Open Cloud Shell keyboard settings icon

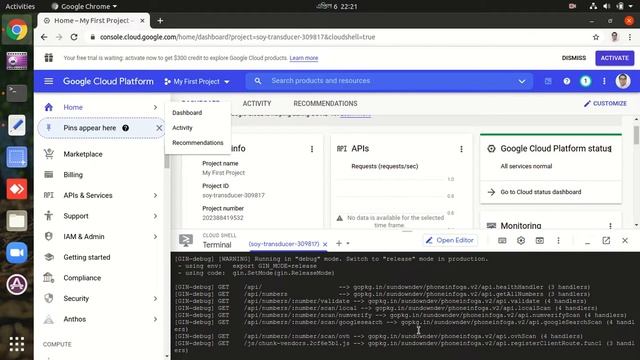point(502,241)
